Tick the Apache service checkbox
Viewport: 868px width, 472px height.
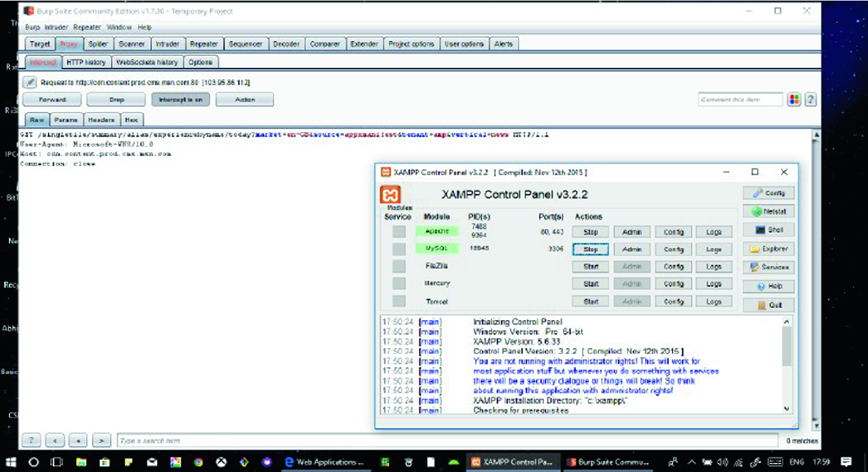(x=399, y=232)
